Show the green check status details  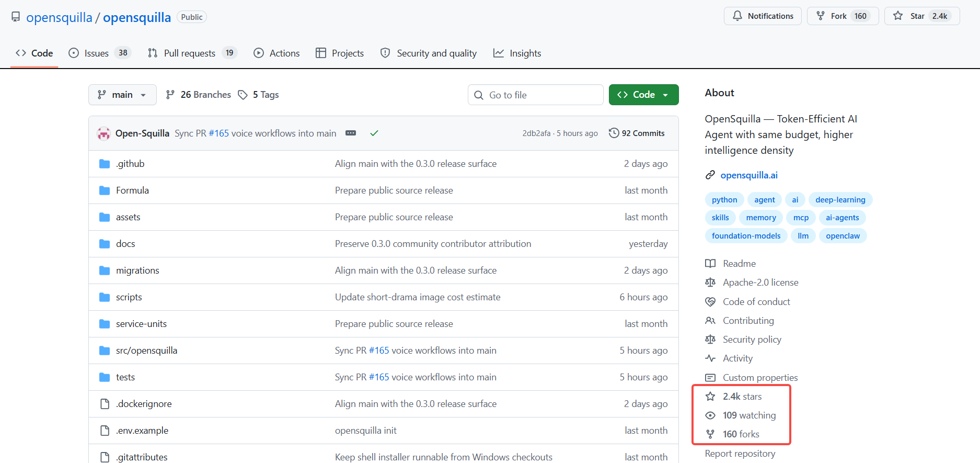pyautogui.click(x=374, y=133)
